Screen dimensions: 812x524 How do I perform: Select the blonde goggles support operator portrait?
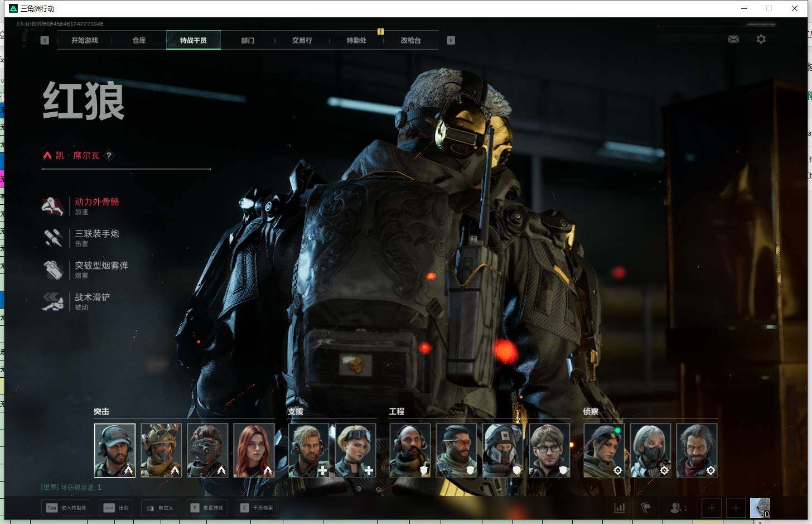355,450
